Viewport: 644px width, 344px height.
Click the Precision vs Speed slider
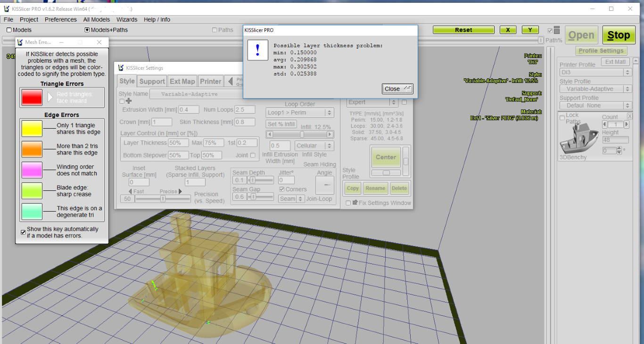(163, 199)
